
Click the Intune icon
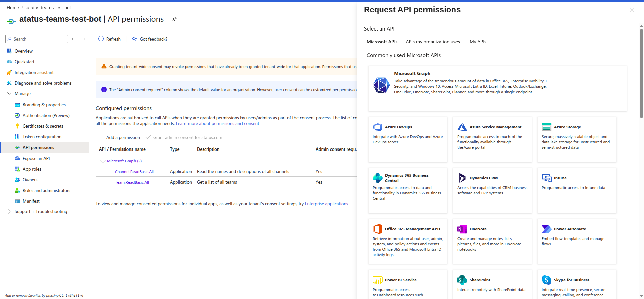pos(547,178)
